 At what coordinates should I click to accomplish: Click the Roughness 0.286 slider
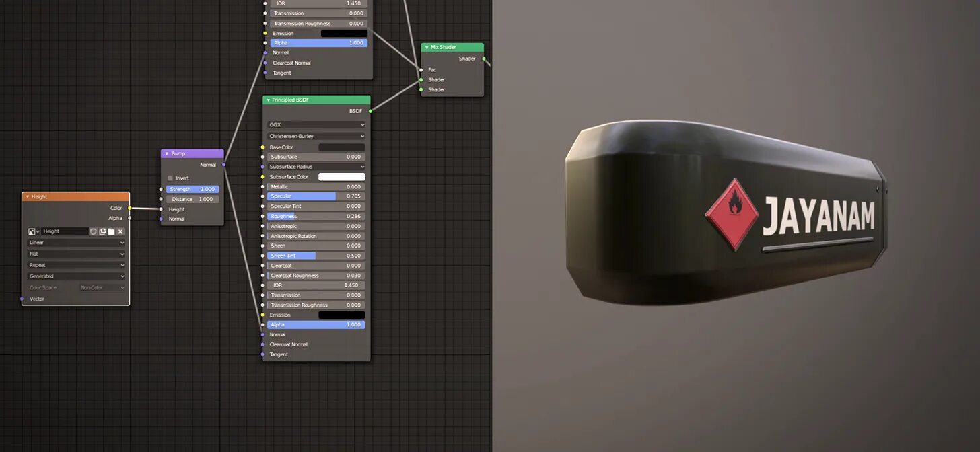coord(316,217)
